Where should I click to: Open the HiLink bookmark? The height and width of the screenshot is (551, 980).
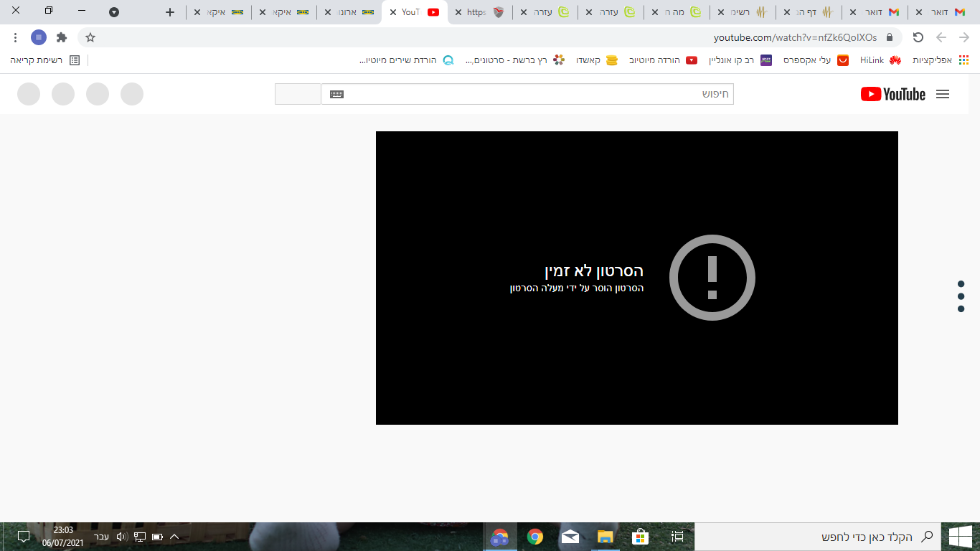[880, 60]
